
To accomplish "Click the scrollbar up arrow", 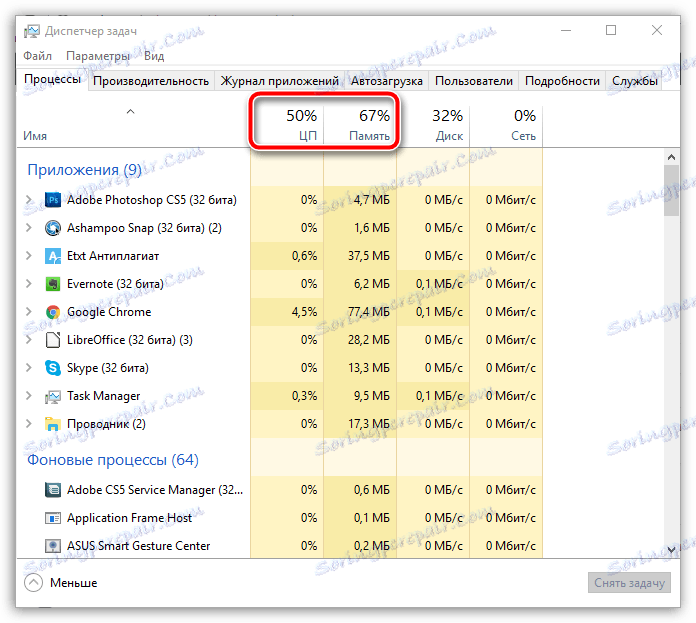I will pos(672,157).
